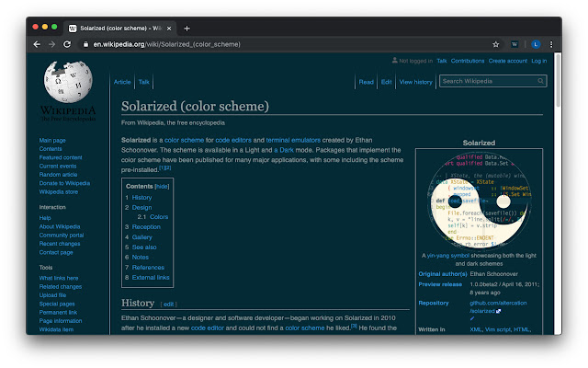
Task: Open Related changes
Action: pos(61,287)
